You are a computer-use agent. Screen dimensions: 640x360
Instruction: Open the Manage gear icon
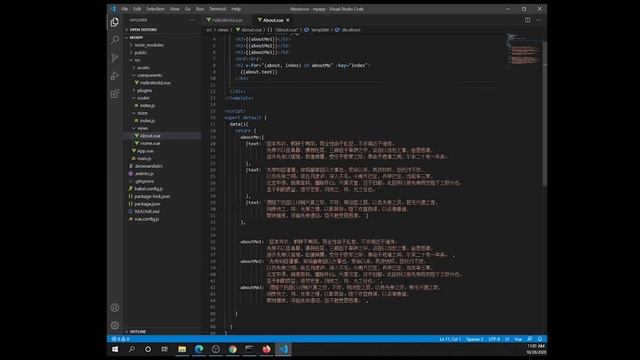(x=115, y=325)
